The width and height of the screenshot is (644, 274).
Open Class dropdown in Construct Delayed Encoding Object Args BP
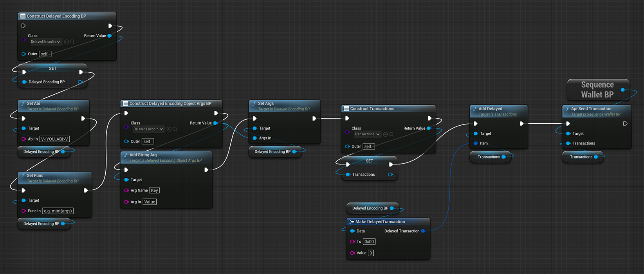(x=148, y=129)
